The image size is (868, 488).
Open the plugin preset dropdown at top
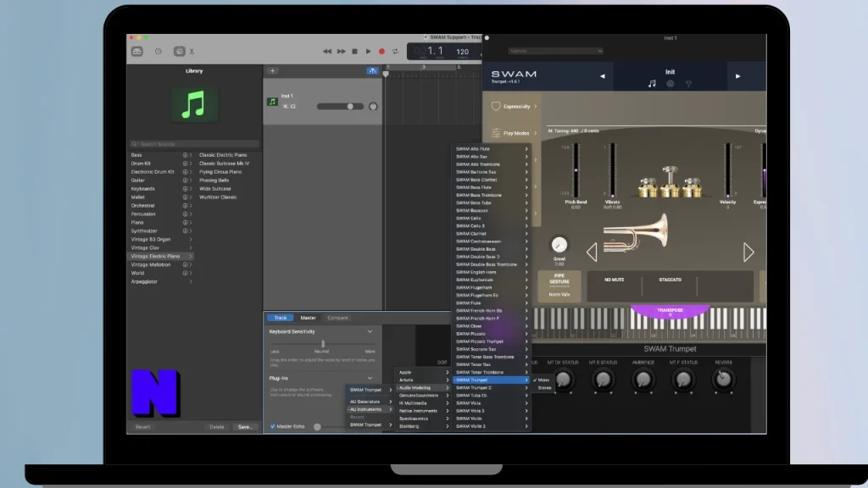[x=555, y=51]
